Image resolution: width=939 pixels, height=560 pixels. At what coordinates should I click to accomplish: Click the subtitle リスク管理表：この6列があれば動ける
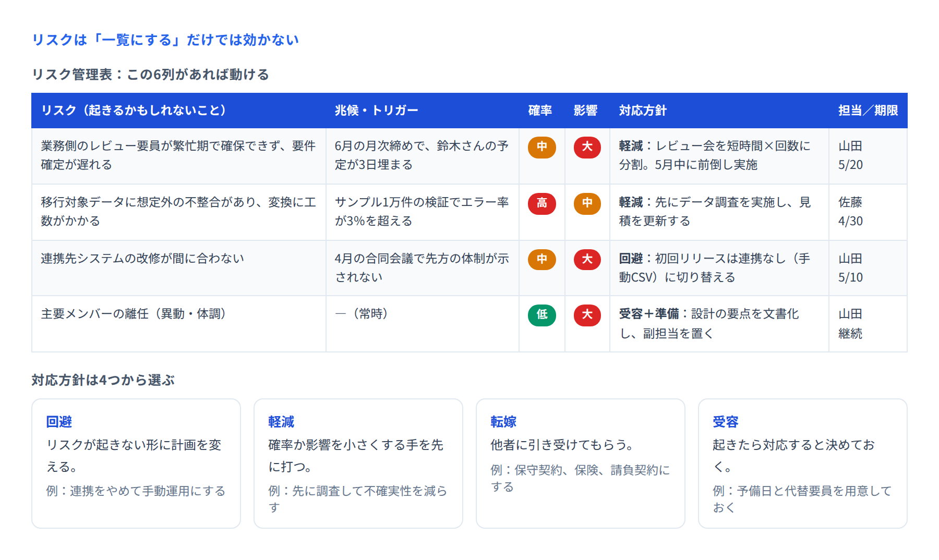tap(150, 75)
